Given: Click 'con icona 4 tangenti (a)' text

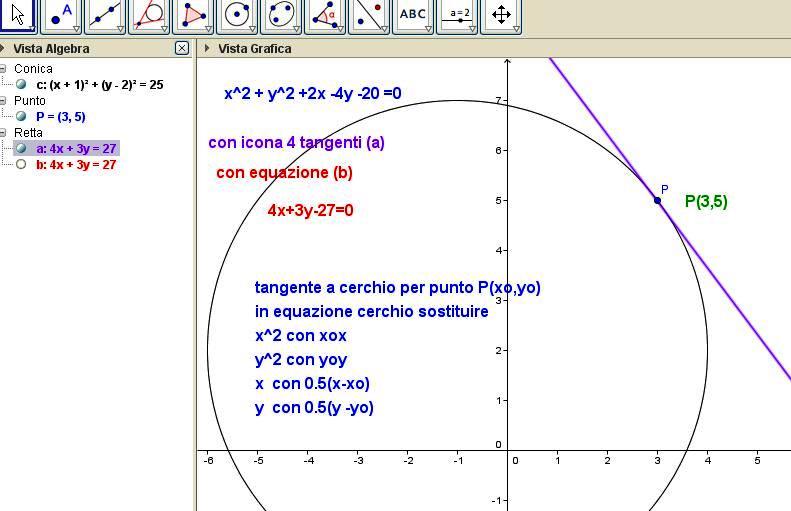Looking at the screenshot, I should pyautogui.click(x=297, y=143).
